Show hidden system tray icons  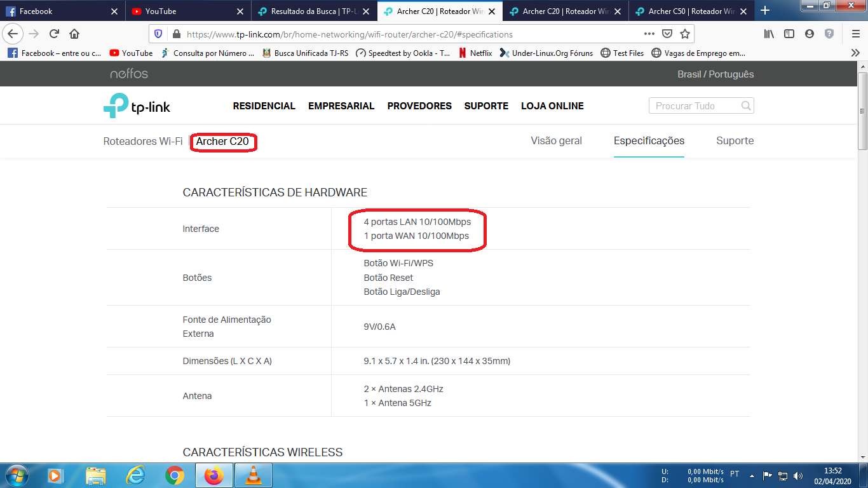pos(752,475)
